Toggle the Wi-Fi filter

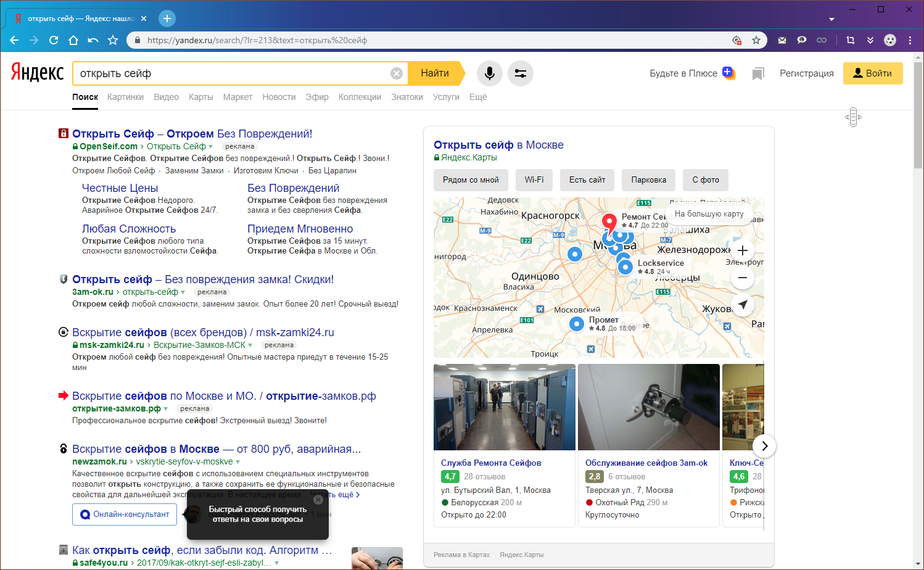tap(534, 180)
